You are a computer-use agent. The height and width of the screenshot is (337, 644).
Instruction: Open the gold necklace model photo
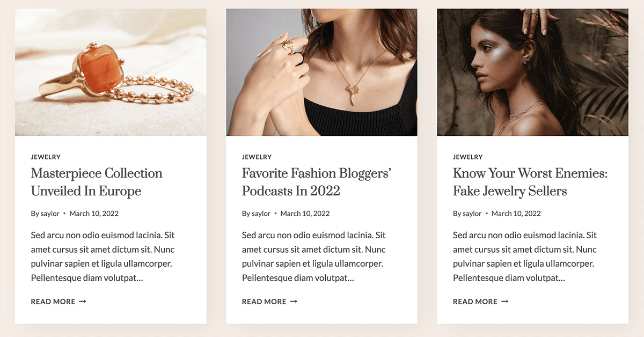tap(321, 72)
